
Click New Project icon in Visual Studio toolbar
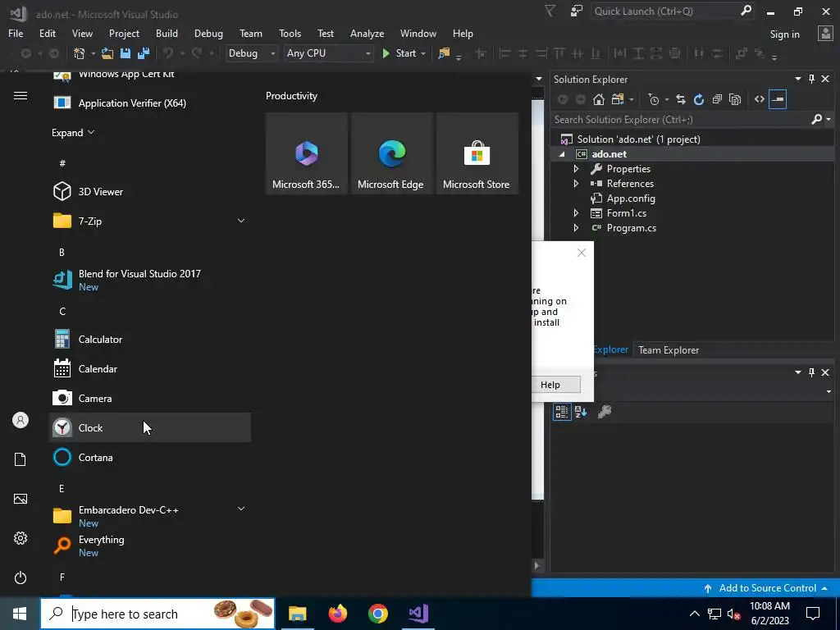pos(80,53)
